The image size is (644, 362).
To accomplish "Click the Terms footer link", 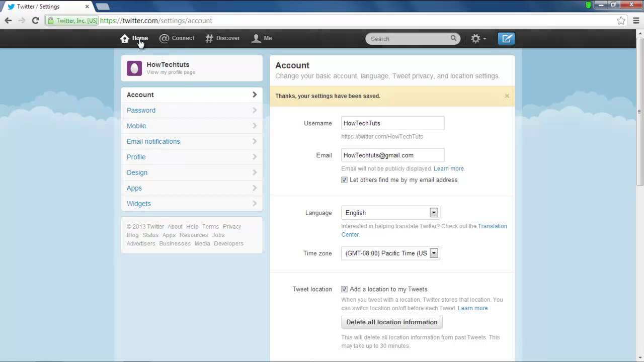I will [x=210, y=227].
